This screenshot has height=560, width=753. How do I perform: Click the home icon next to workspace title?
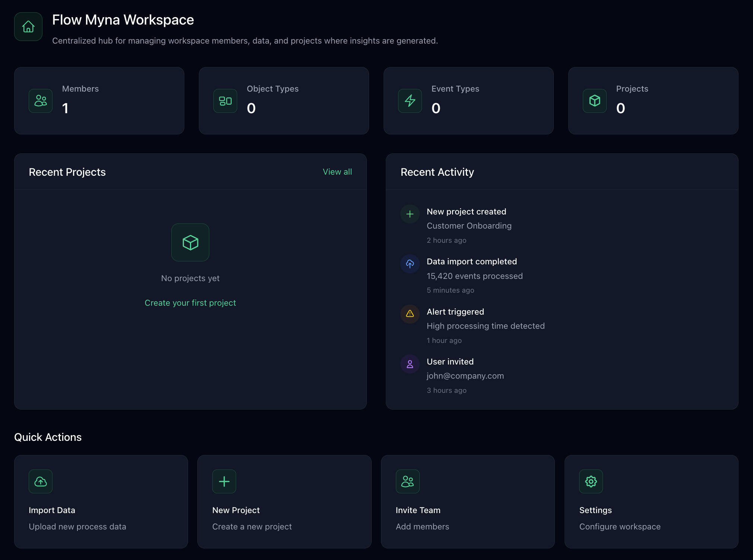tap(28, 26)
